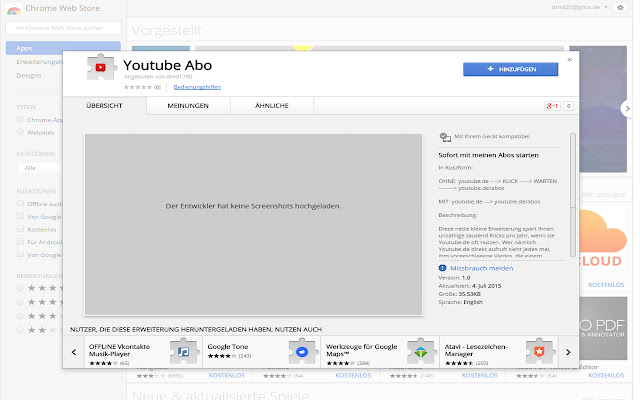Open the Bedienungshilfen link

(197, 87)
